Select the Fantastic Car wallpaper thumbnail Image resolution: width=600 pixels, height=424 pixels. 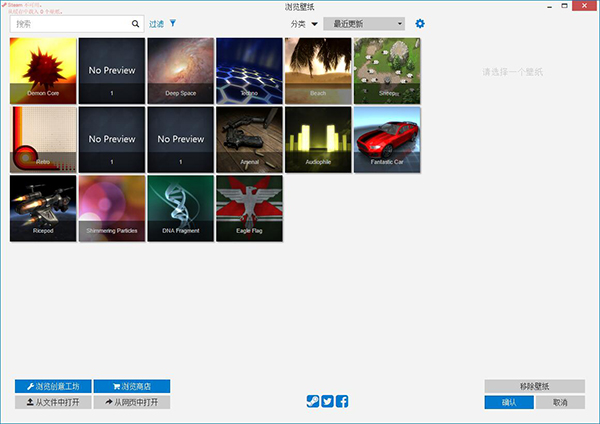(387, 140)
